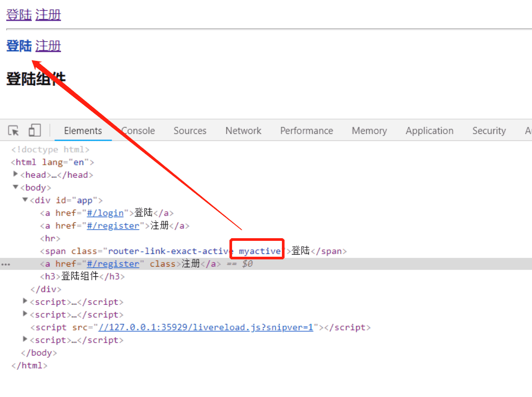Click the top 注册 link on page

[x=48, y=15]
